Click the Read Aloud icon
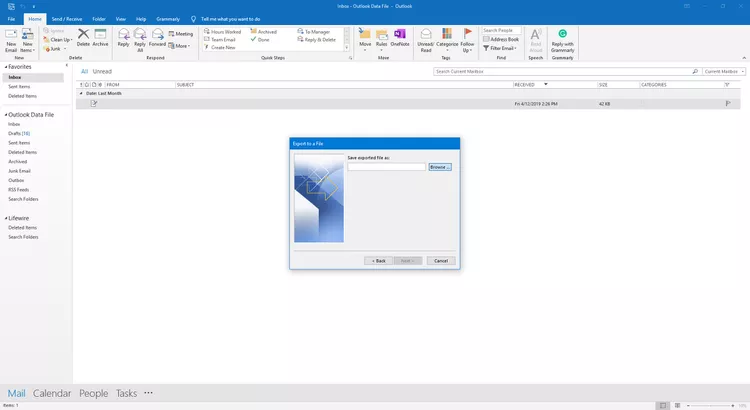 pos(536,34)
